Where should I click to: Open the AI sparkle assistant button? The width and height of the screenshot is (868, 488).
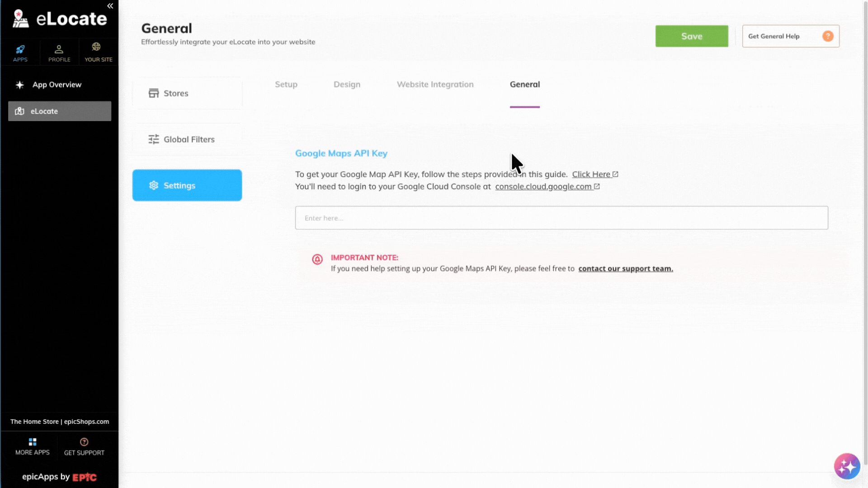(x=847, y=466)
